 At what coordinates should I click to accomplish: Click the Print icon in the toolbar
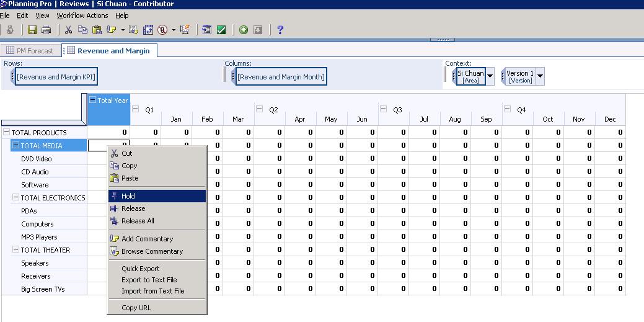tap(46, 30)
